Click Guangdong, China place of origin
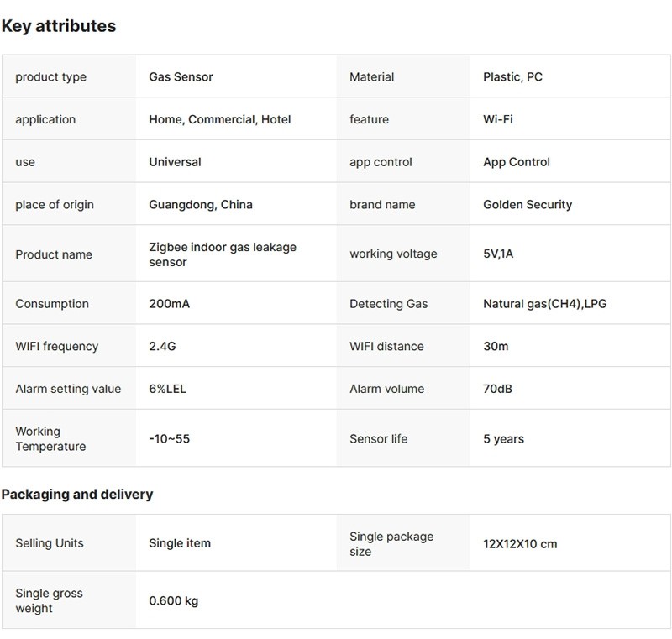Viewport: 672px width, 639px height. (x=200, y=205)
